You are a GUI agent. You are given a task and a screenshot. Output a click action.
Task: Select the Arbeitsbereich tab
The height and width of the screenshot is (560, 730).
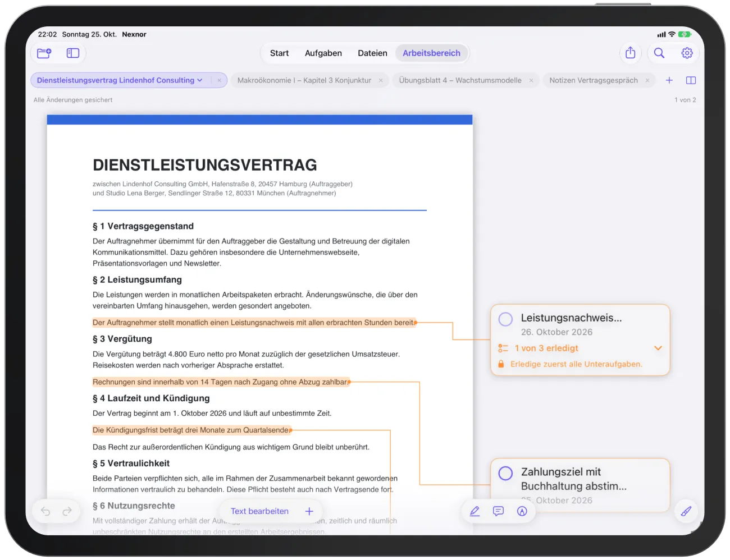[x=431, y=53]
